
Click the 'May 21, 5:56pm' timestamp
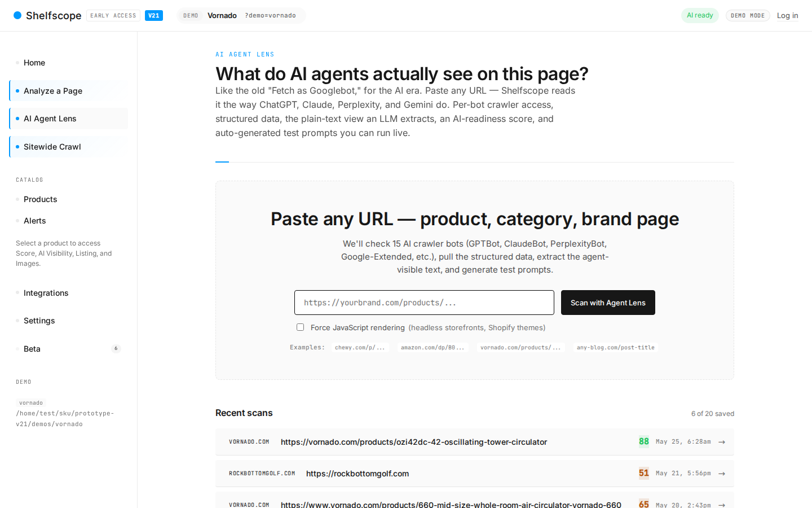(683, 474)
